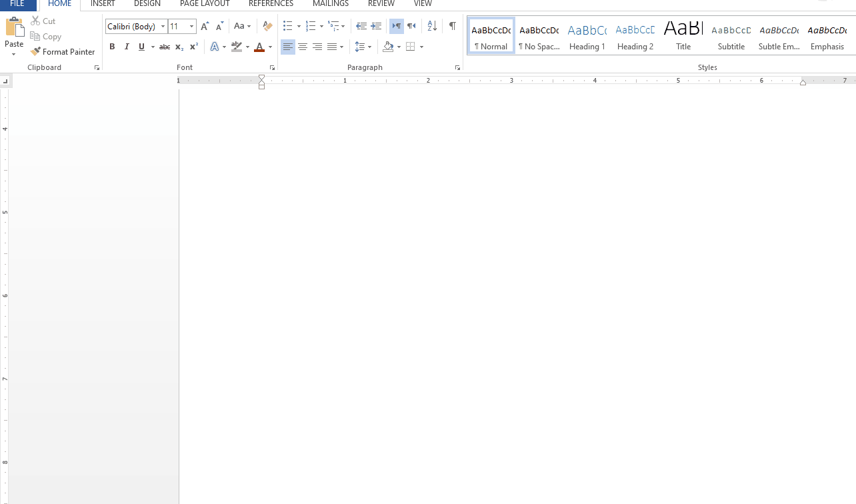Select Right-to-Left text direction
This screenshot has width=856, height=504.
pyautogui.click(x=411, y=27)
